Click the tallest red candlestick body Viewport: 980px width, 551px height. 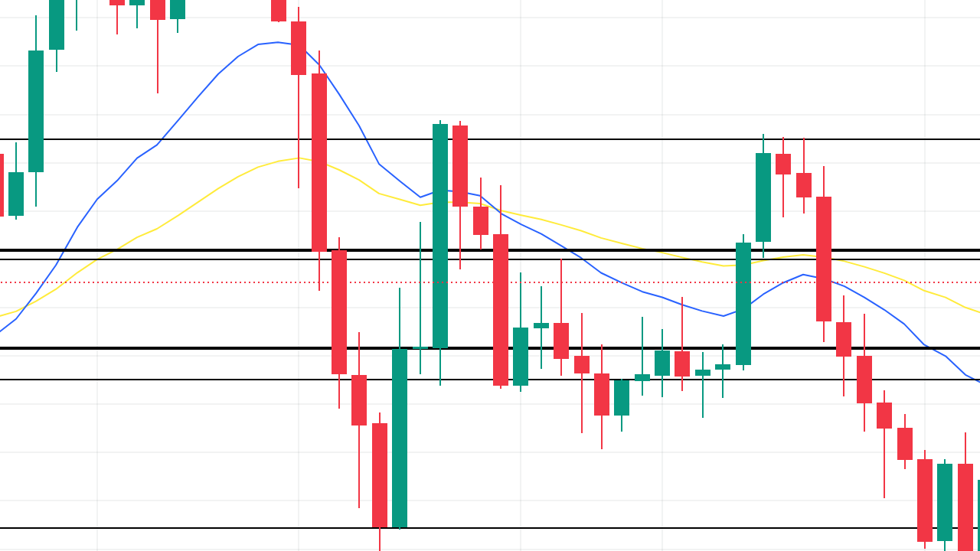[319, 162]
